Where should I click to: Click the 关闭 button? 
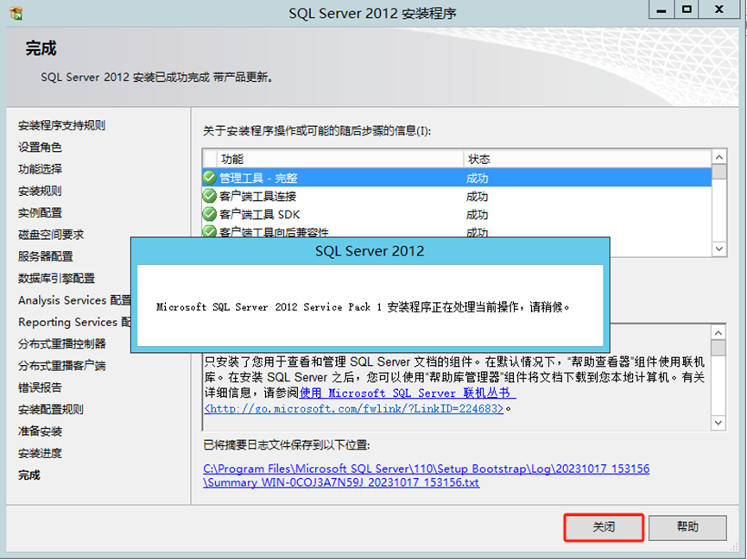tap(604, 527)
